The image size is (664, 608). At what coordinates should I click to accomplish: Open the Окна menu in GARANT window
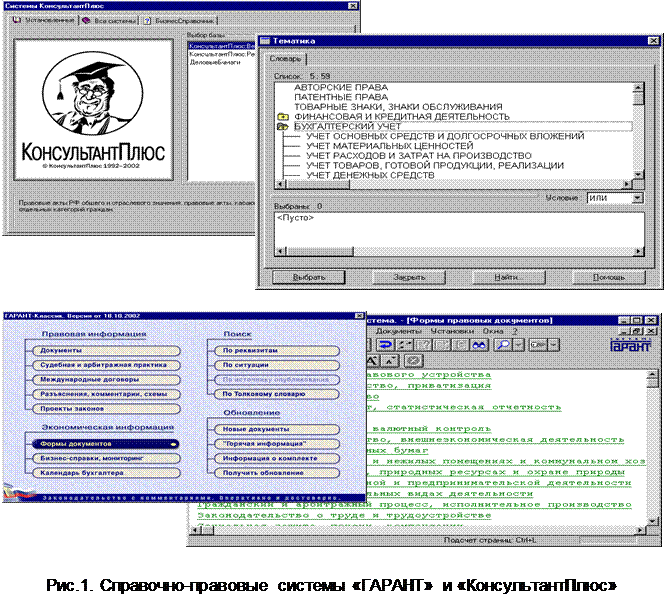(493, 331)
